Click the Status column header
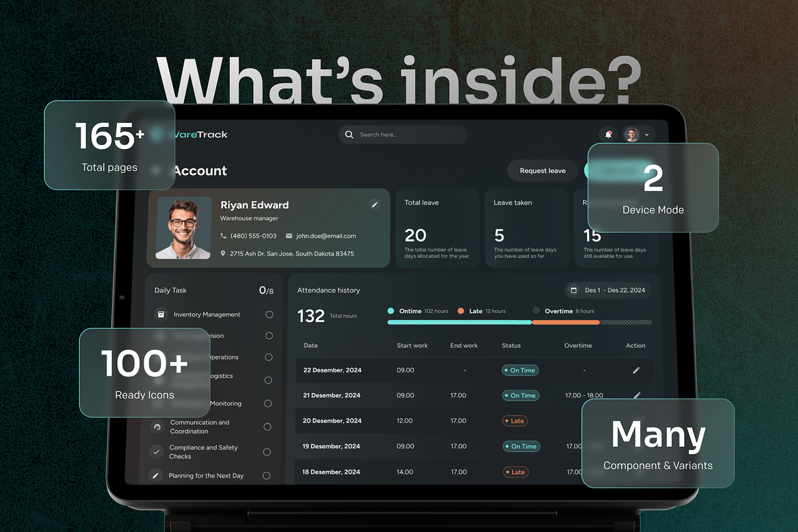The width and height of the screenshot is (798, 532). click(x=511, y=346)
